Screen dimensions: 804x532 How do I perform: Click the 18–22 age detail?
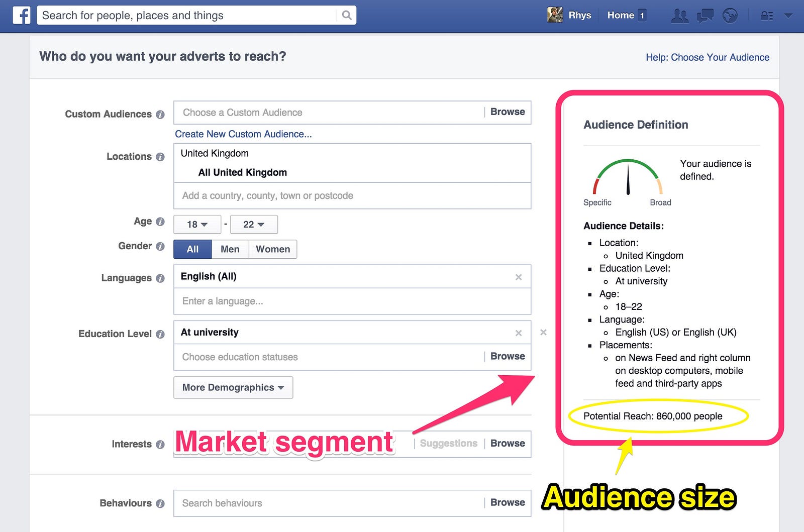pos(629,307)
